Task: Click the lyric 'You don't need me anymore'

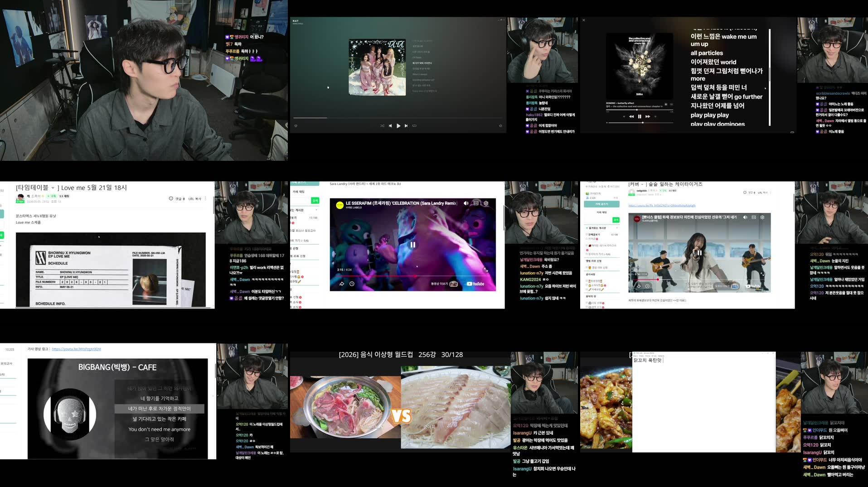Action: tap(159, 429)
